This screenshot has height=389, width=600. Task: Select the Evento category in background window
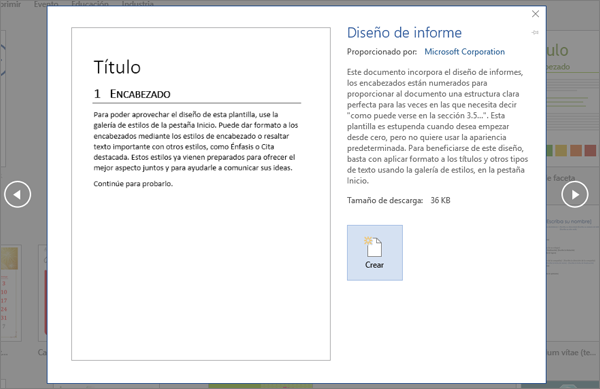[46, 4]
